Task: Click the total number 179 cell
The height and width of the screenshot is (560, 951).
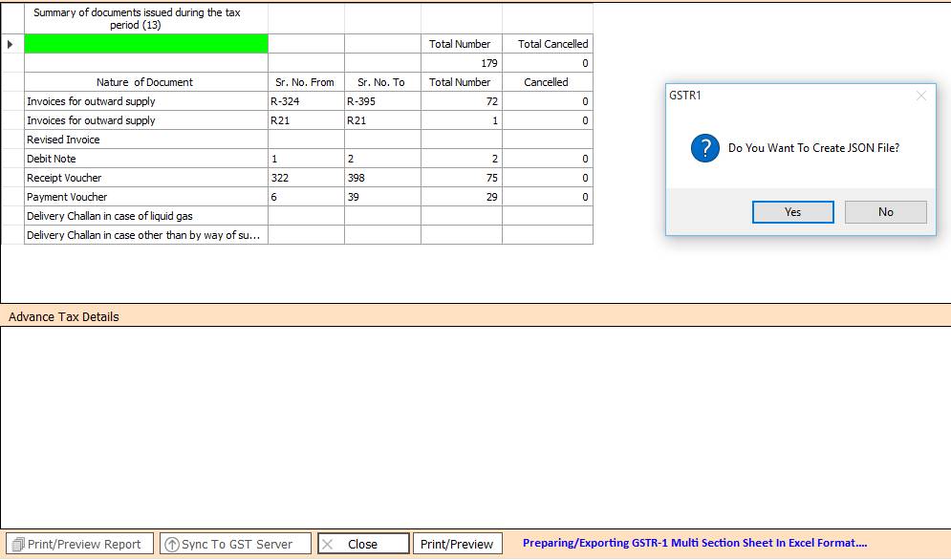Action: coord(461,63)
